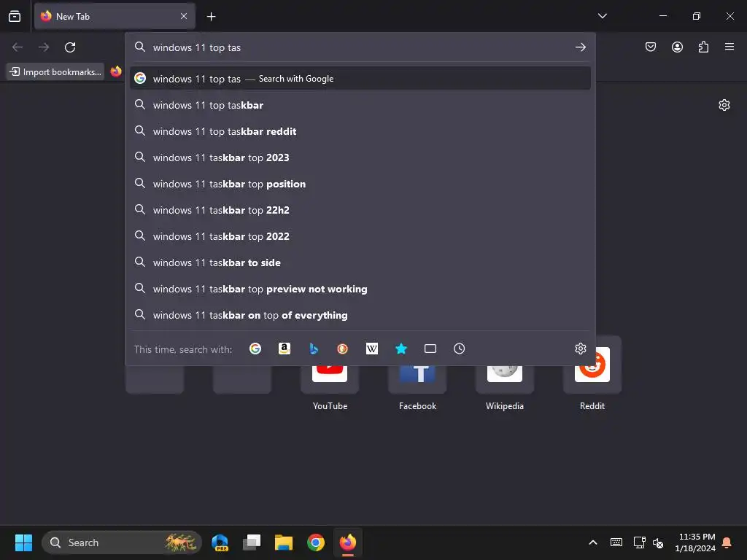Search open tabs with tab icon
The image size is (747, 560).
point(430,349)
